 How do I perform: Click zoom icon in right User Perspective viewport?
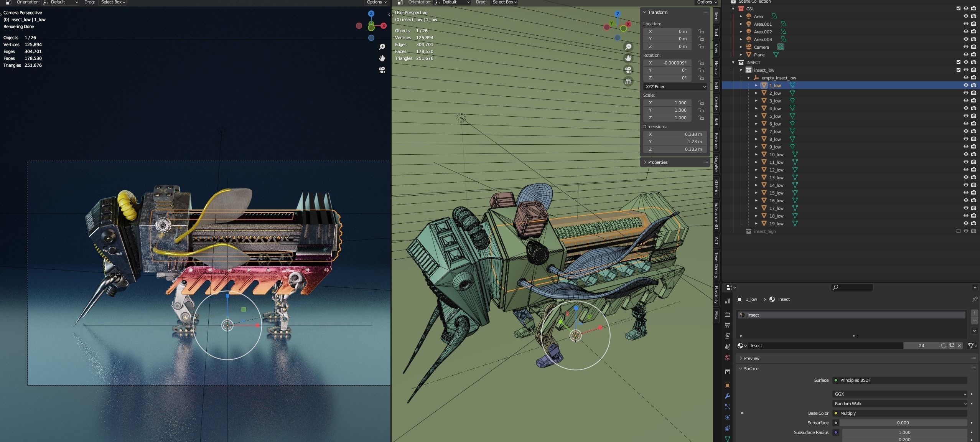click(628, 47)
